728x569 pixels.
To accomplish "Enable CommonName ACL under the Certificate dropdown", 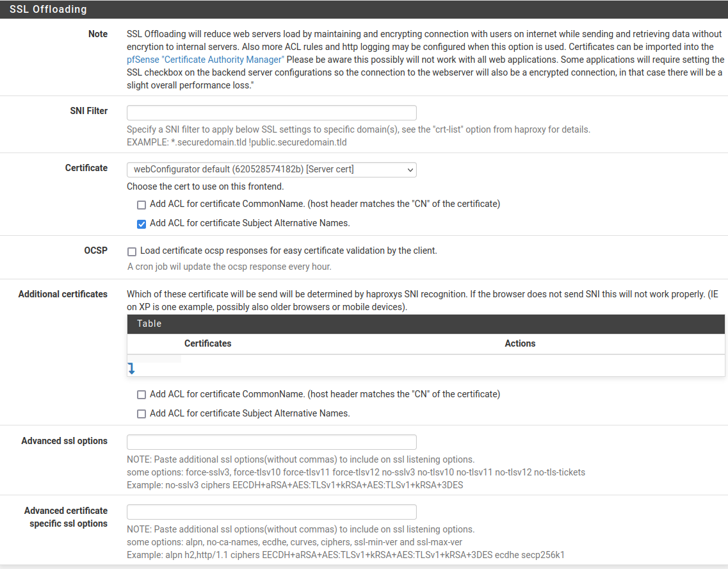I will [142, 205].
